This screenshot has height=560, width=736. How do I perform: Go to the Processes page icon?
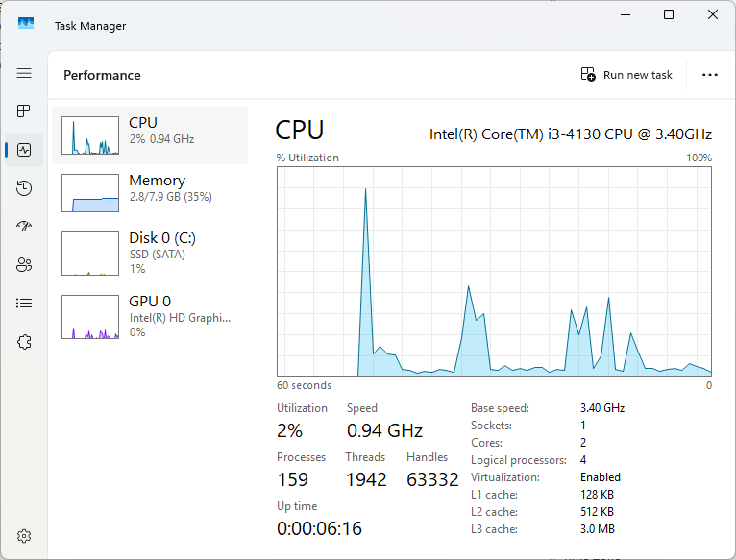click(x=24, y=111)
